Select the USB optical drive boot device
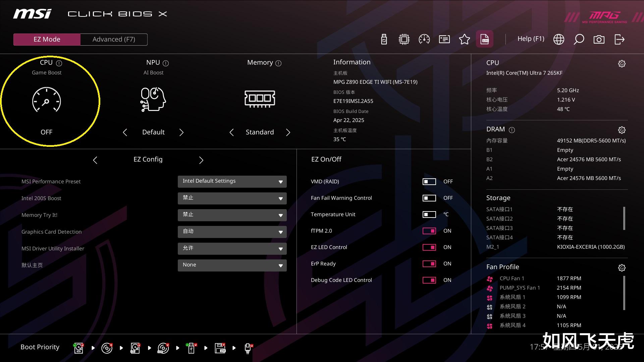 tap(163, 348)
